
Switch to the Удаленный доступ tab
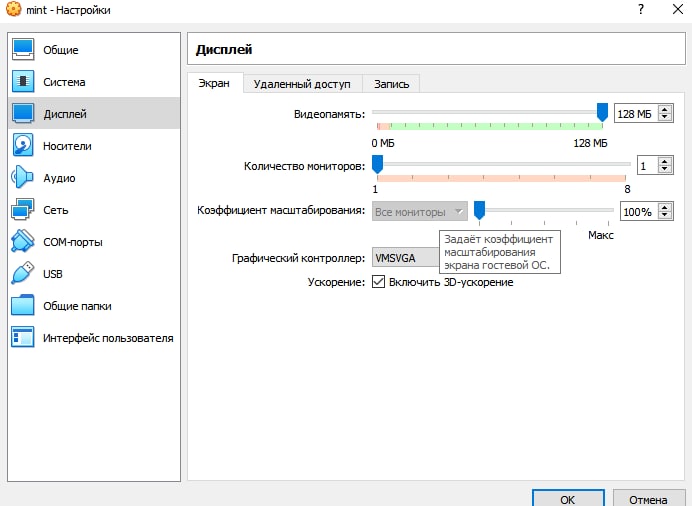click(x=302, y=84)
